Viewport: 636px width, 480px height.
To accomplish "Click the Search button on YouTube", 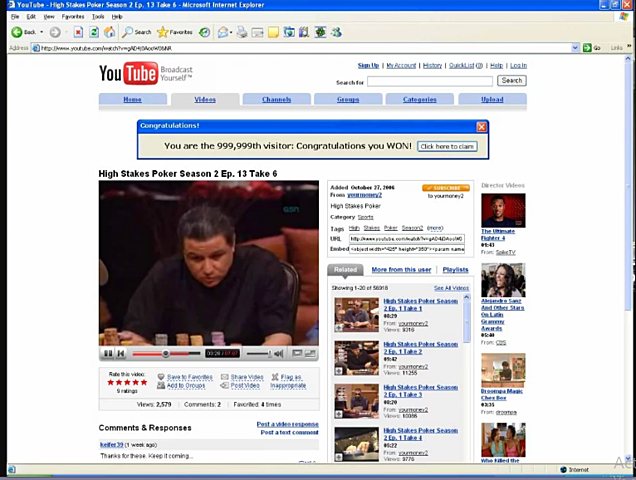I will click(512, 81).
